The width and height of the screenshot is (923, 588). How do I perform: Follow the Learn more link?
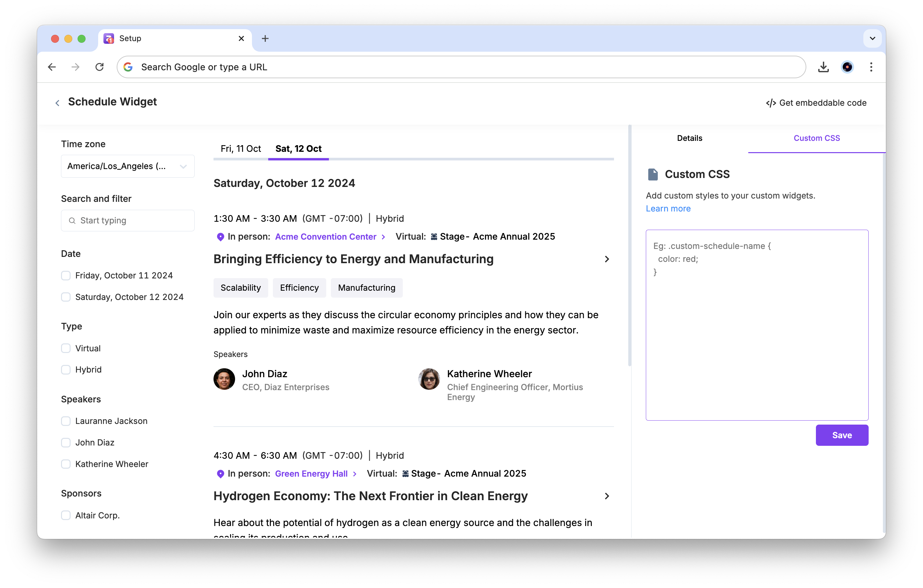668,208
